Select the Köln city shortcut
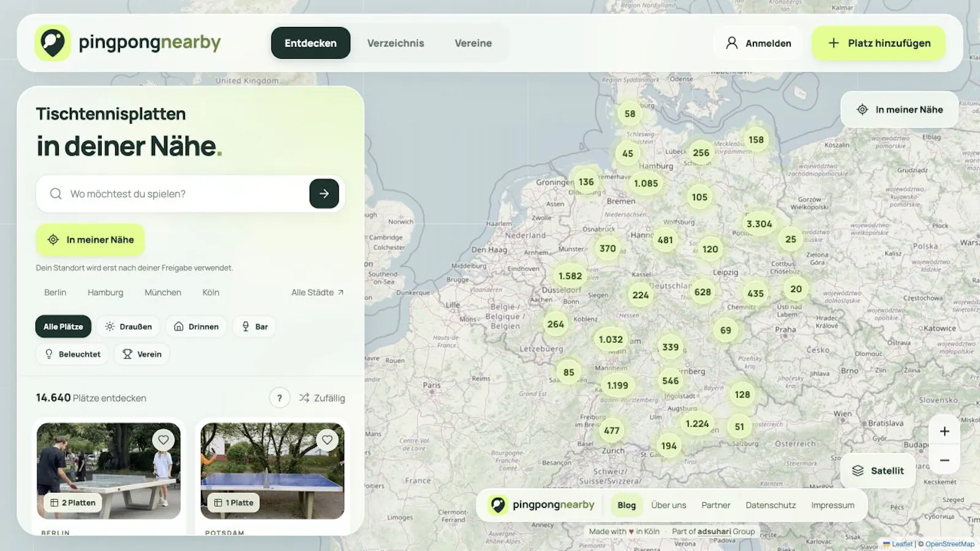The width and height of the screenshot is (980, 551). tap(211, 292)
